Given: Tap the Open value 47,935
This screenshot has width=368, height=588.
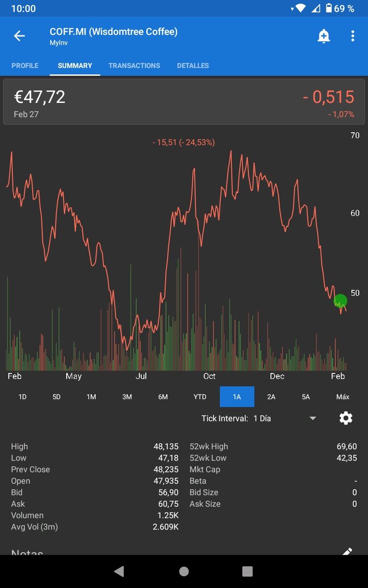Looking at the screenshot, I should click(166, 481).
